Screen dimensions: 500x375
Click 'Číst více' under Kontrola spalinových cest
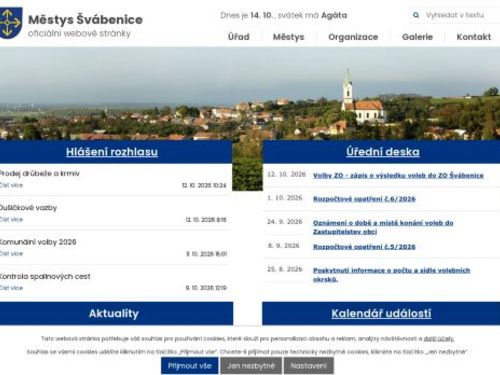click(11, 288)
